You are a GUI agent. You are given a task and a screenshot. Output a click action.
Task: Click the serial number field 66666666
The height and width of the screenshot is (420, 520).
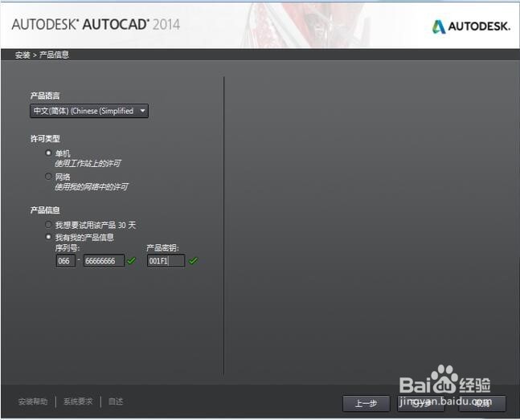coord(104,261)
